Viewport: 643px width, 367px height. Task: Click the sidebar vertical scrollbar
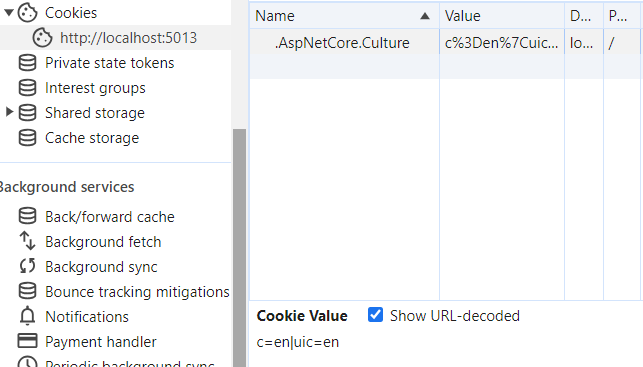point(239,248)
